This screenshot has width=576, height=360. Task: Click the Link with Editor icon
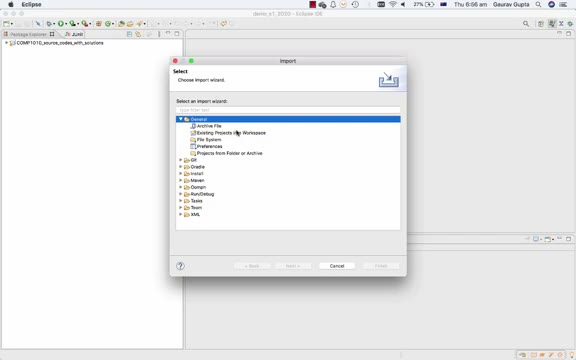click(138, 34)
